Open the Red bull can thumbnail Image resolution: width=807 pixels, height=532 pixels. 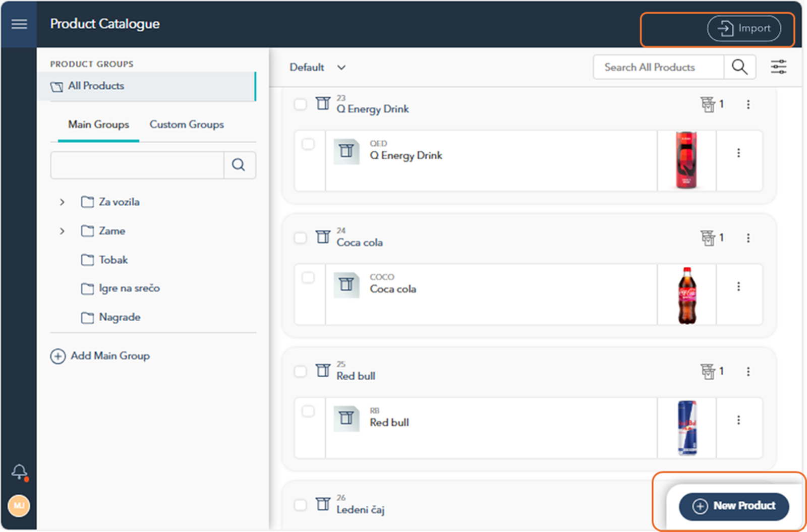click(686, 428)
